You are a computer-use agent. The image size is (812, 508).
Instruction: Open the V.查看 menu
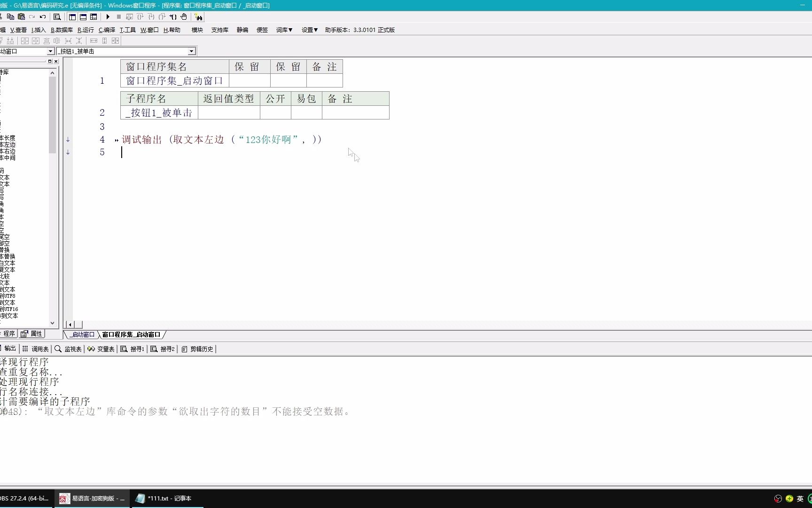pyautogui.click(x=18, y=30)
